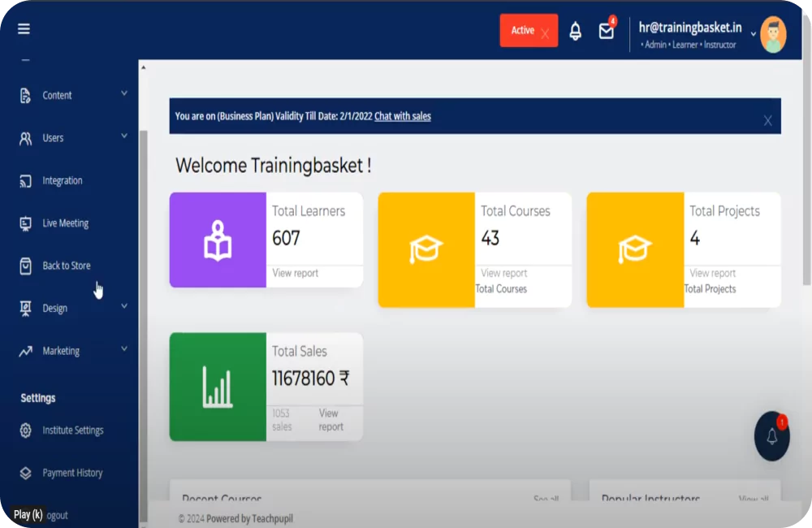The height and width of the screenshot is (528, 812).
Task: Open Users in the sidebar
Action: point(53,138)
